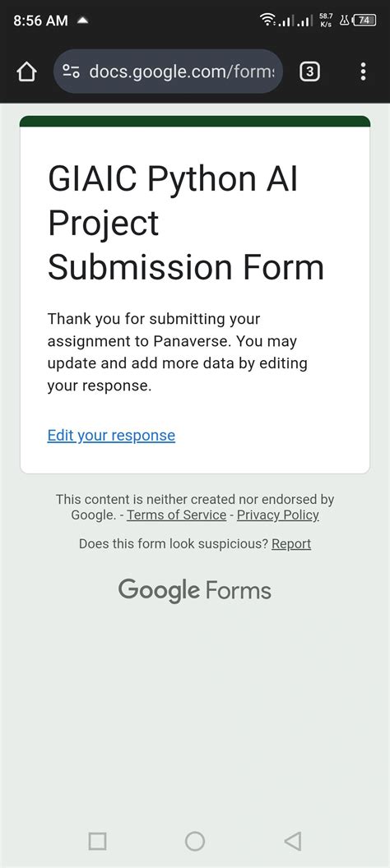The width and height of the screenshot is (390, 868).
Task: Tap the 8:56 AM clock in status bar
Action: [40, 21]
